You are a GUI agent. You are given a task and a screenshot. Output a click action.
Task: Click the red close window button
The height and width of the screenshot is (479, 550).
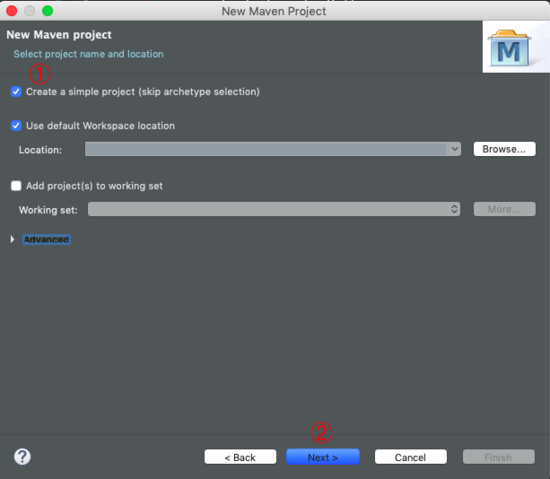(12, 11)
